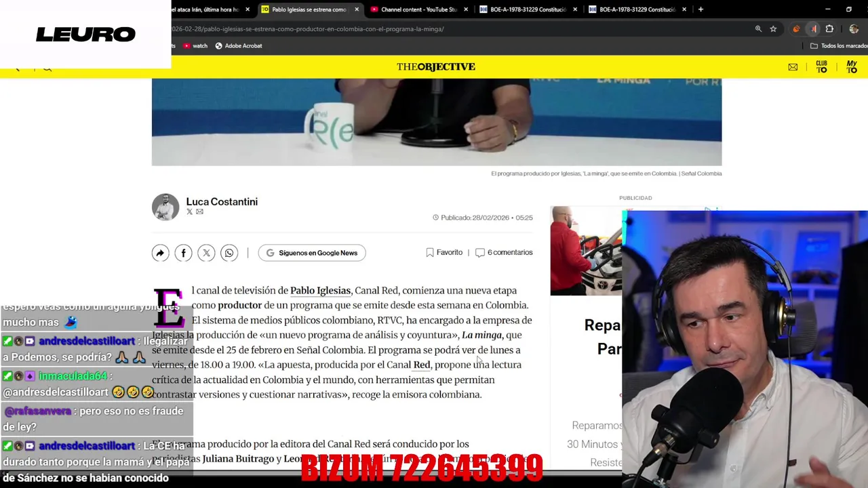Click chat mention @rafasanvera
Image resolution: width=868 pixels, height=488 pixels.
click(x=38, y=411)
